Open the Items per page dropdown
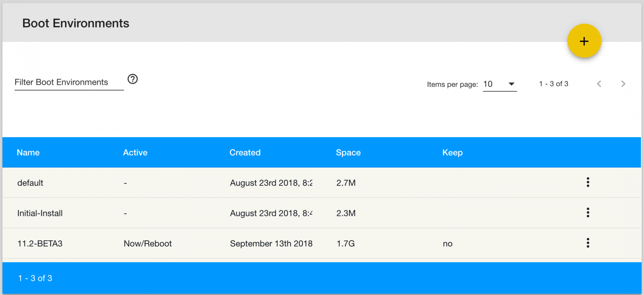The height and width of the screenshot is (295, 644). [x=499, y=84]
